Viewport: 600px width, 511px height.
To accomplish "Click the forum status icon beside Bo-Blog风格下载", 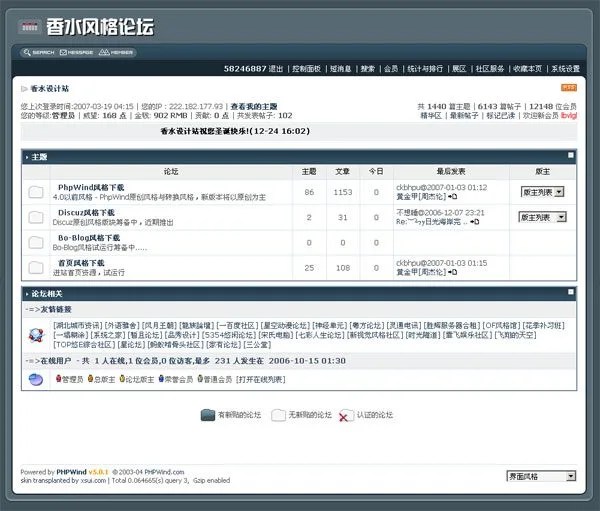I will 36,242.
